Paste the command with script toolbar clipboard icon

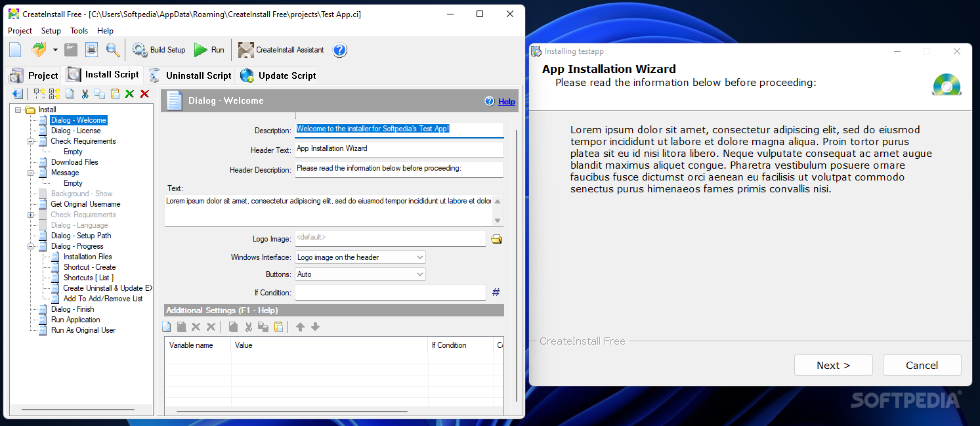click(115, 94)
